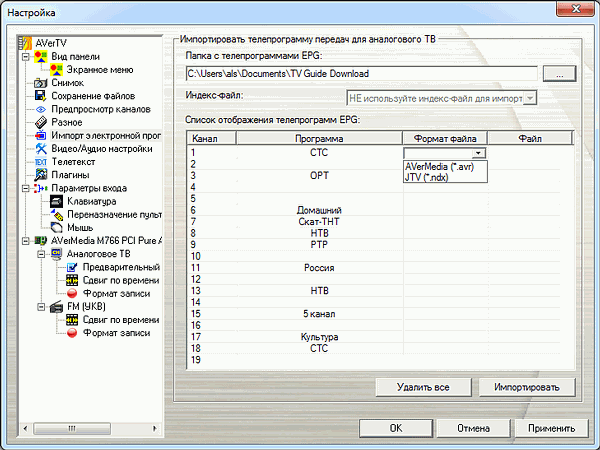Click the Формат файла column header
The image size is (600, 450).
(x=445, y=139)
